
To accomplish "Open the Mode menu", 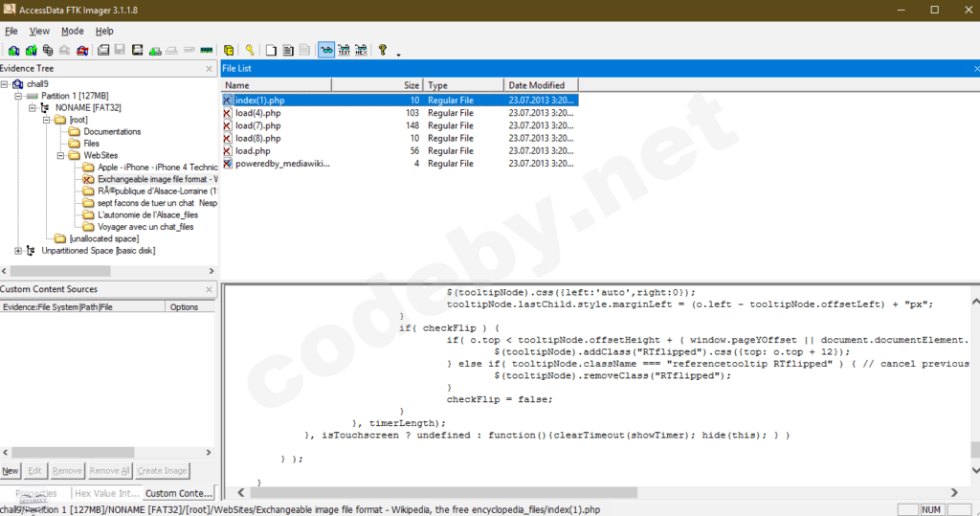I will pos(73,31).
